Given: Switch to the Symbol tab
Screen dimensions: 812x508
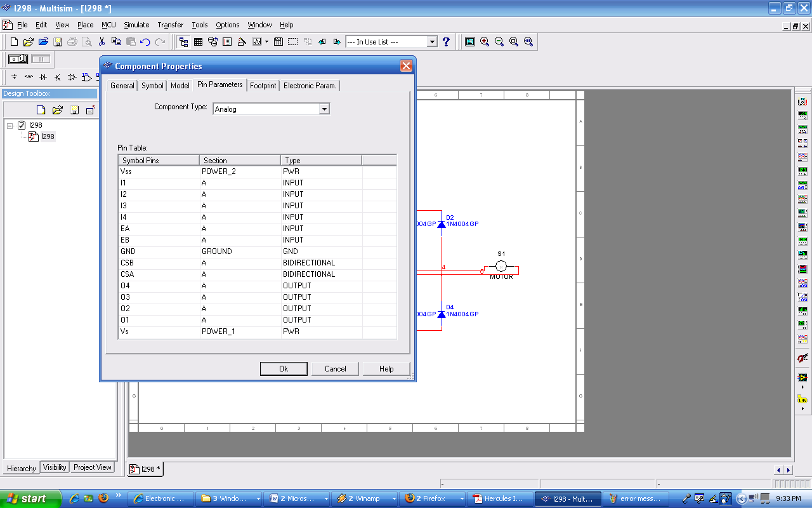Looking at the screenshot, I should tap(152, 86).
